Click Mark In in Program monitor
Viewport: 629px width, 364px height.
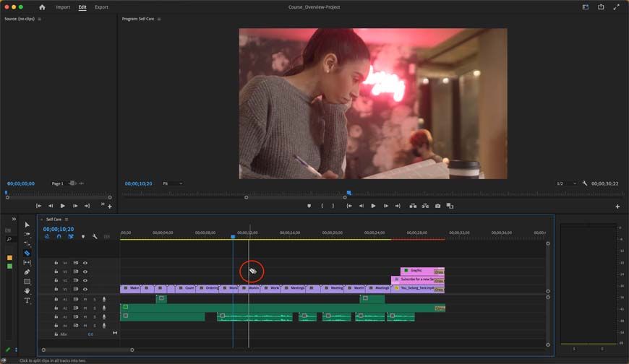(322, 206)
